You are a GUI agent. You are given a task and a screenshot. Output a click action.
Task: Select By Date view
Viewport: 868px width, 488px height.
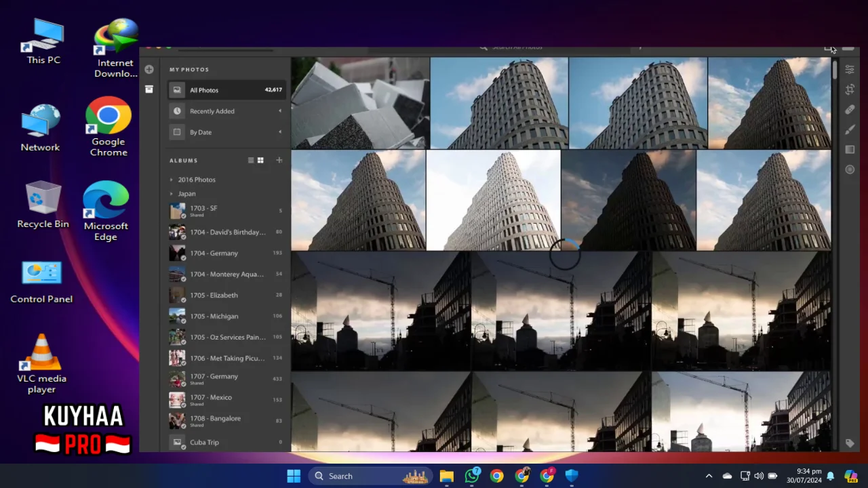coord(227,132)
